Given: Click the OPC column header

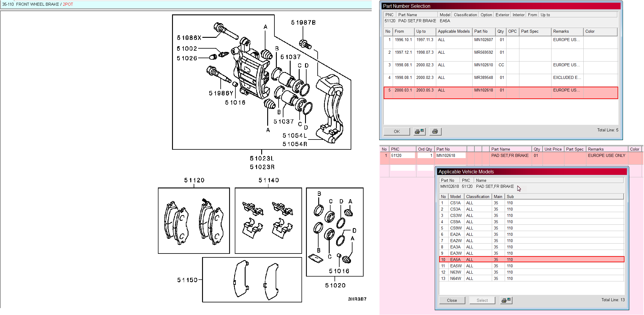Looking at the screenshot, I should pyautogui.click(x=512, y=31).
